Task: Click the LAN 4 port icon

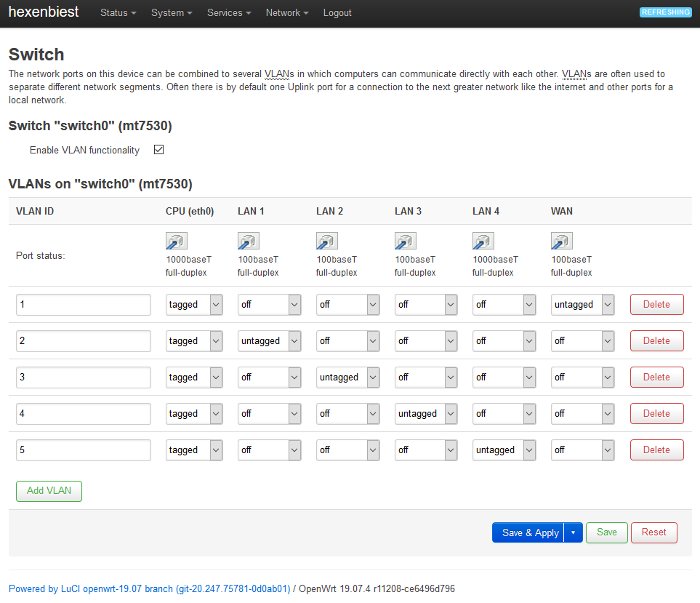Action: pyautogui.click(x=483, y=241)
